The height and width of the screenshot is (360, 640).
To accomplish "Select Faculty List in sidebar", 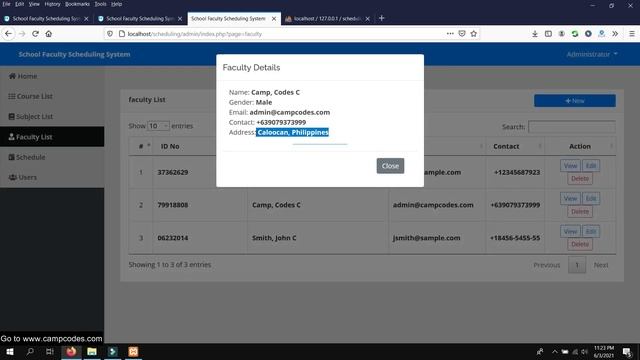I will 52,137.
